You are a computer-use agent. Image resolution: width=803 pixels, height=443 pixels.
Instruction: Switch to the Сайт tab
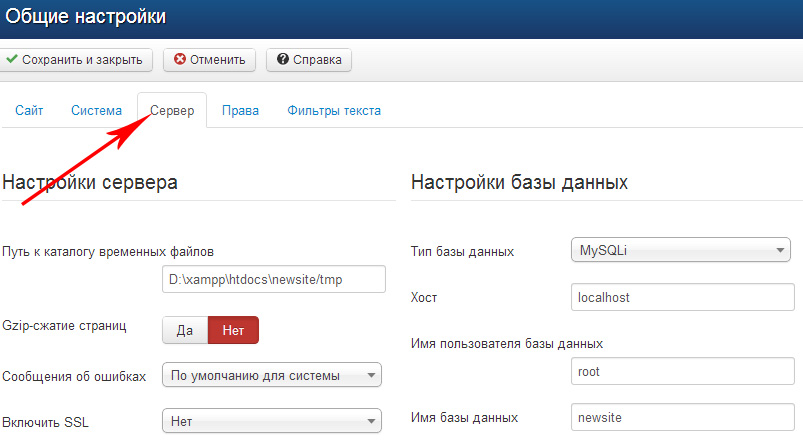click(x=29, y=111)
